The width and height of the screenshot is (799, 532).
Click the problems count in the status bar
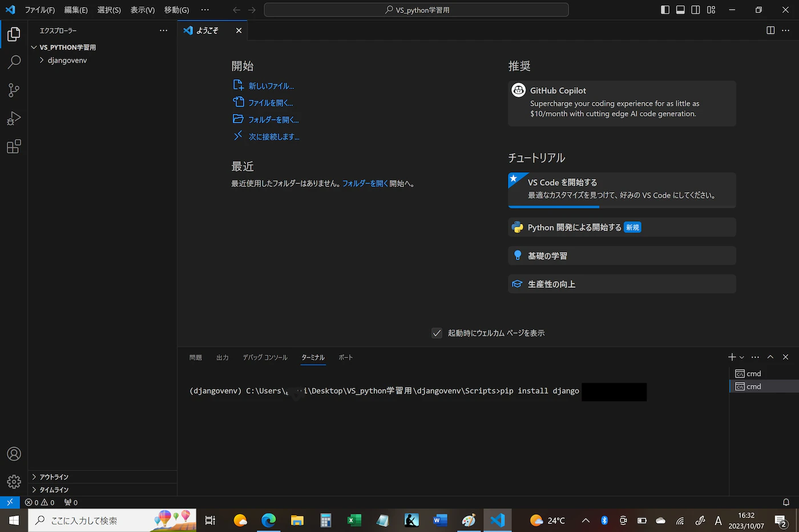click(x=40, y=502)
